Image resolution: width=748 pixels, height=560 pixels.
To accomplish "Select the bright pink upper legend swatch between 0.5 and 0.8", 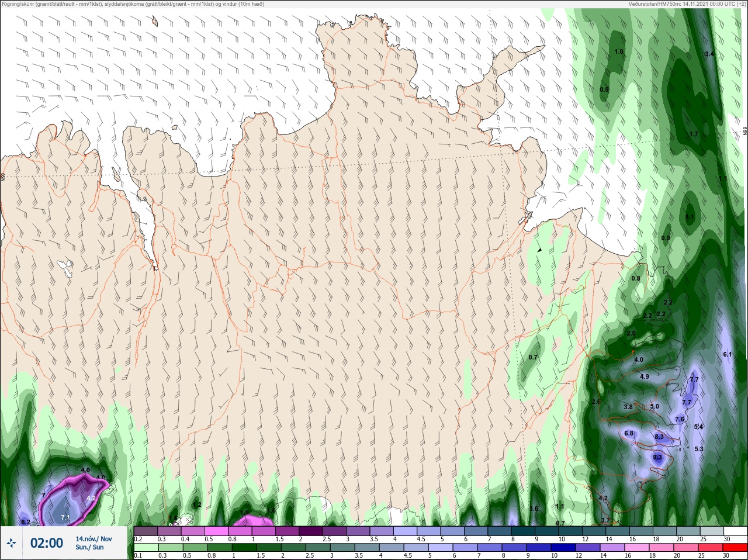I will tap(217, 531).
